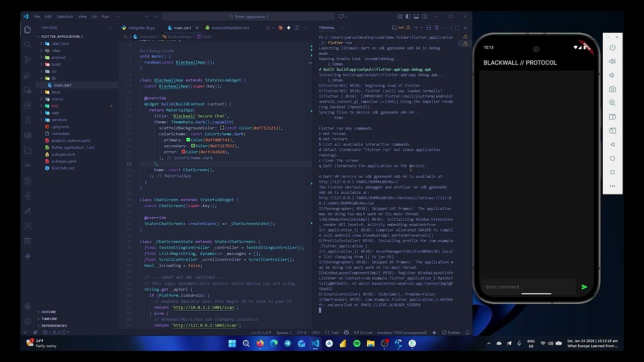Click new terminal plus icon
The width and height of the screenshot is (644, 362).
(416, 28)
